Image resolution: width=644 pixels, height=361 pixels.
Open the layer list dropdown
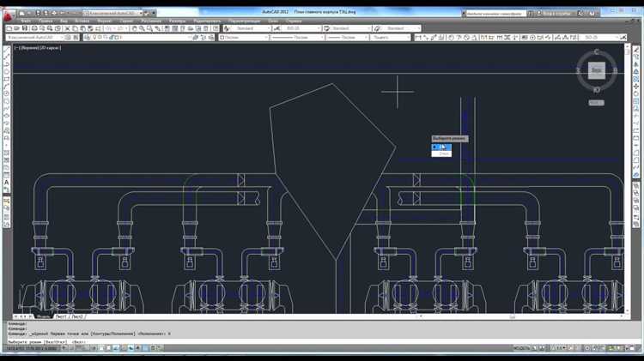142,38
